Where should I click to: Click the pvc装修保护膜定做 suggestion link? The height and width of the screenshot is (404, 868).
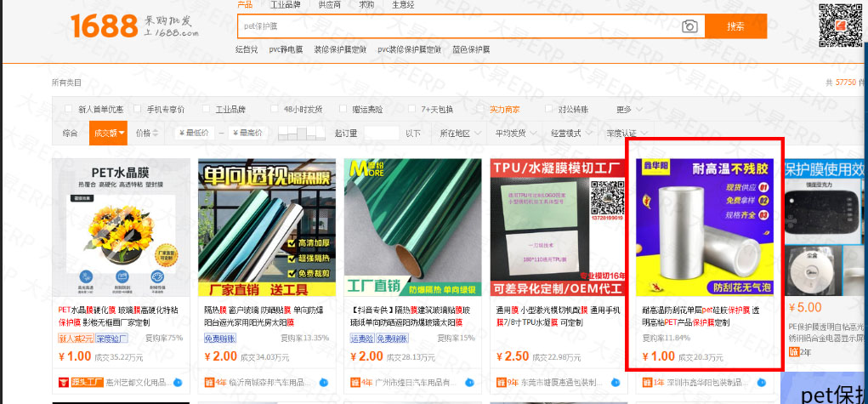[x=409, y=49]
